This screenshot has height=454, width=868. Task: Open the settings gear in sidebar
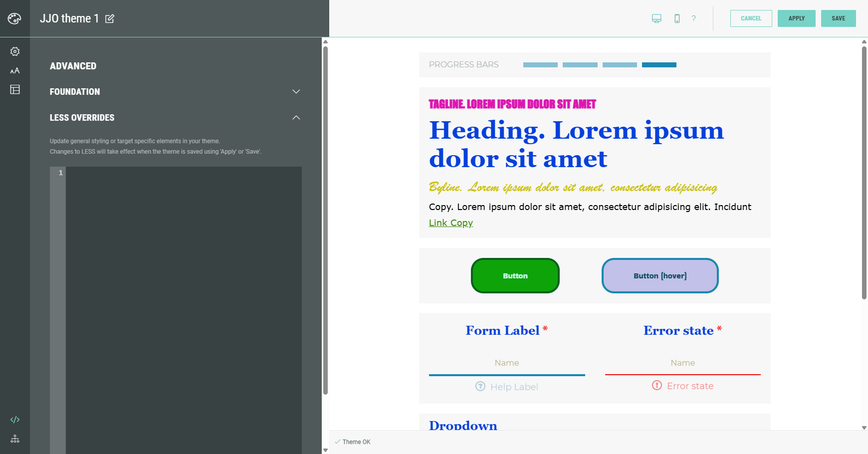tap(15, 51)
